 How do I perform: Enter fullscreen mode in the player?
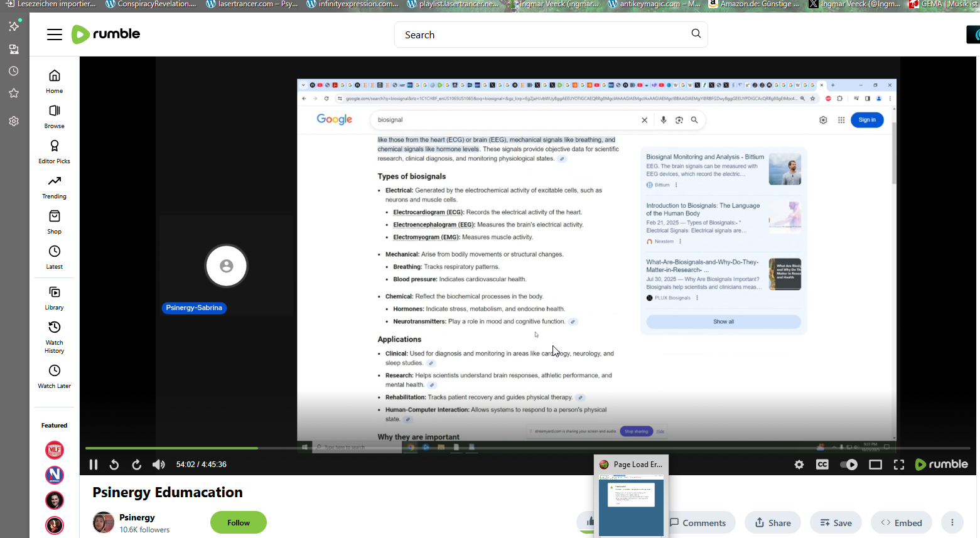[x=899, y=465]
